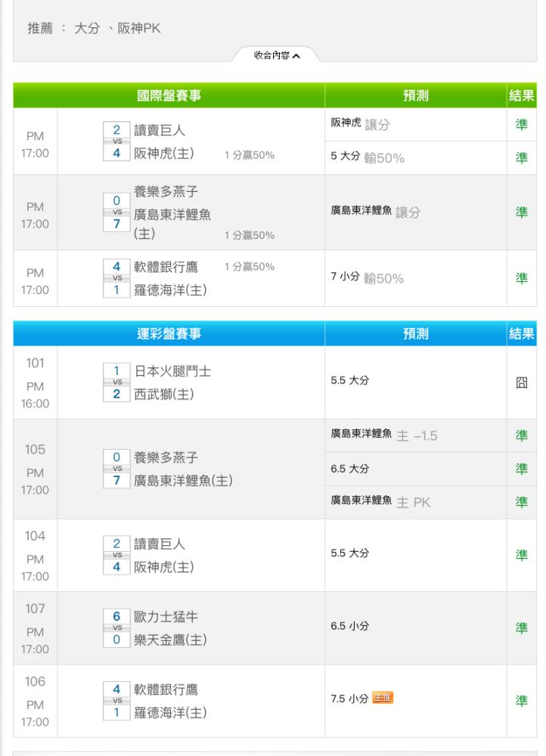The height and width of the screenshot is (756, 546).
Task: Click the 7 小分 輸50% prediction
Action: coord(368,278)
